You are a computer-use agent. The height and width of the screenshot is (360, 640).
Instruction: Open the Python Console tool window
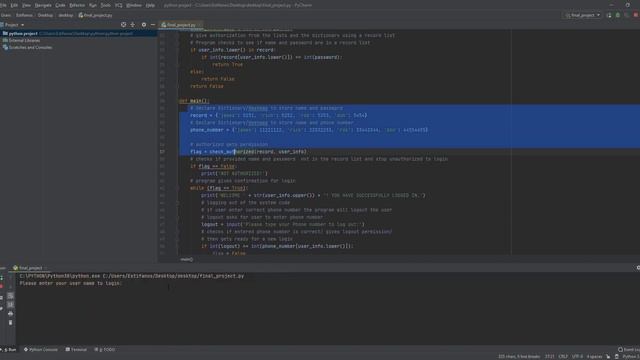coord(41,350)
